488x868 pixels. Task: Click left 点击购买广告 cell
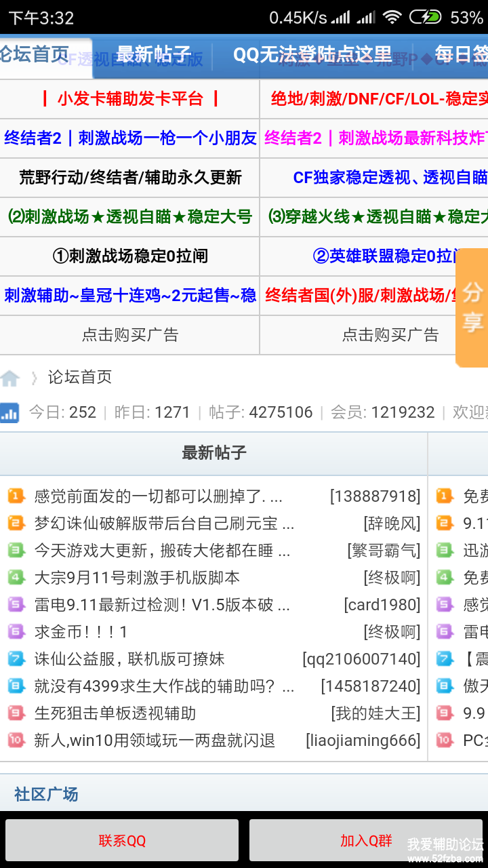point(129,335)
